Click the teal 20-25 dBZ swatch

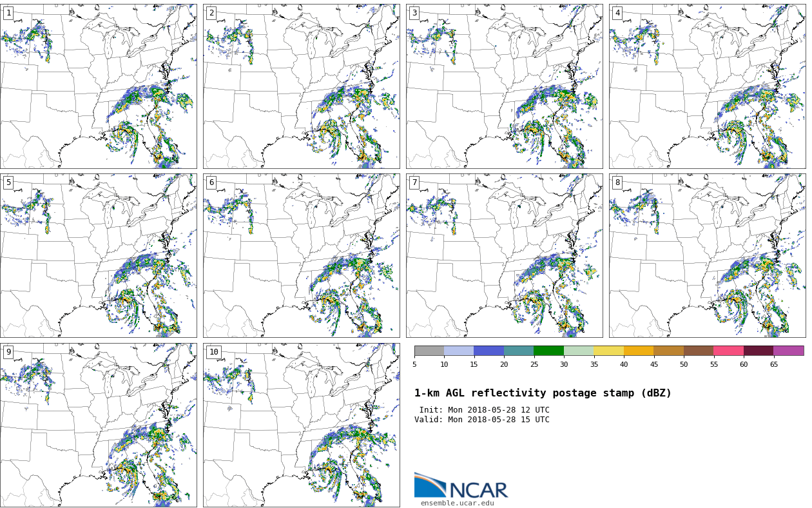pyautogui.click(x=519, y=351)
